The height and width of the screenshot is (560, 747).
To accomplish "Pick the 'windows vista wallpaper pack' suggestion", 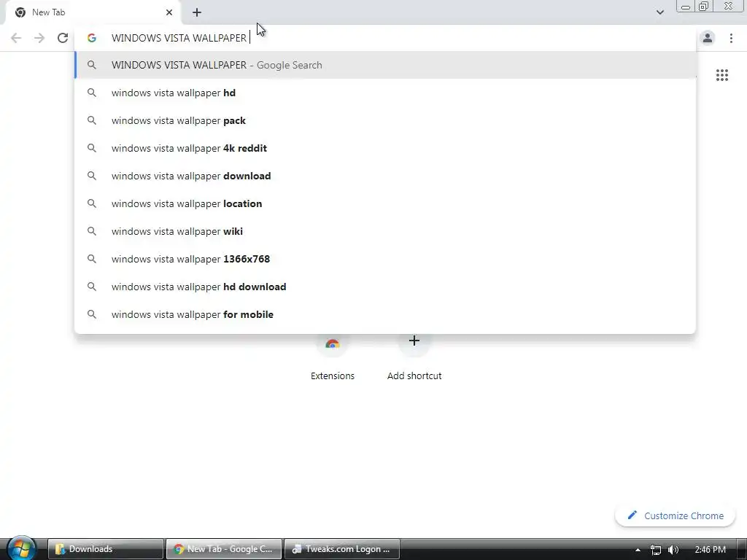I will (385, 120).
